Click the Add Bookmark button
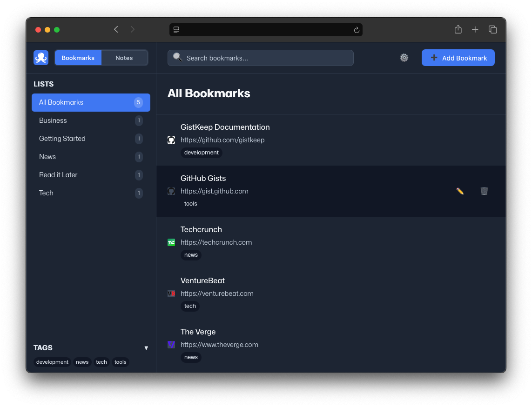Image resolution: width=532 pixels, height=407 pixels. pyautogui.click(x=458, y=58)
